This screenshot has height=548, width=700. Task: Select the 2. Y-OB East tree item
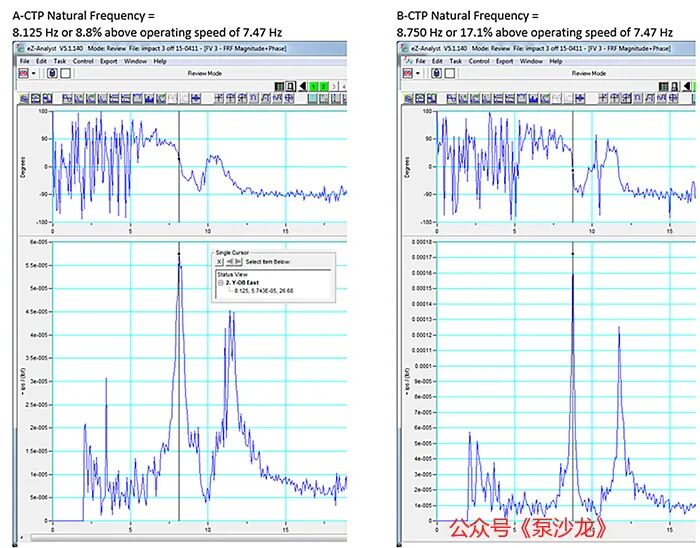click(x=242, y=283)
